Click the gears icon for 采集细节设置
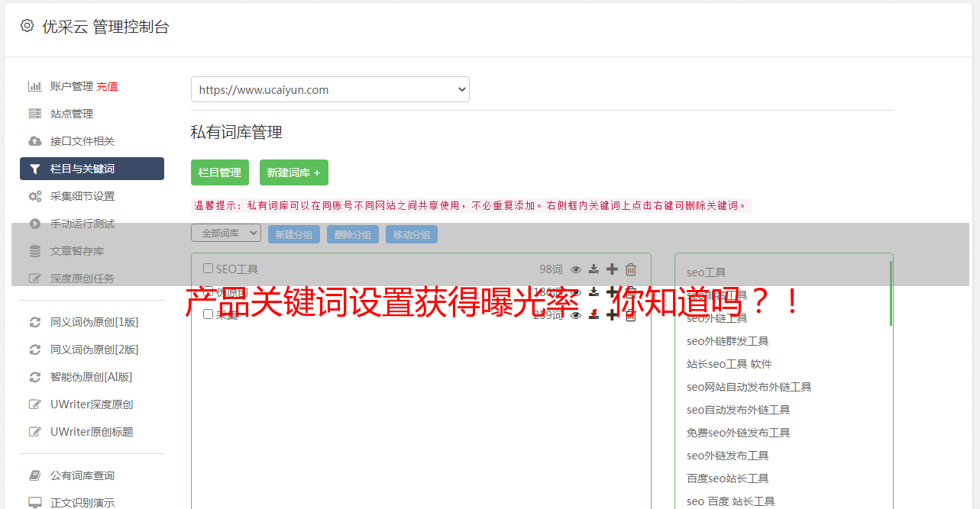The image size is (980, 509). pyautogui.click(x=35, y=196)
